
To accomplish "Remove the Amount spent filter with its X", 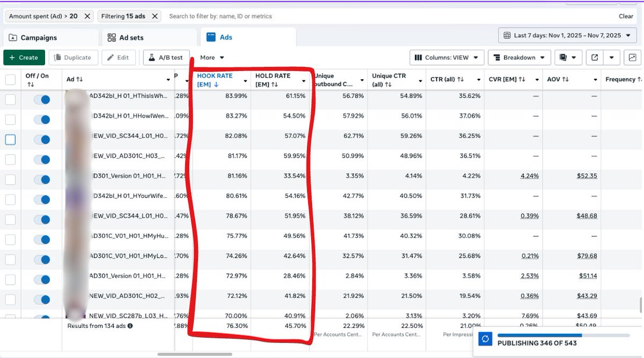I will click(87, 16).
